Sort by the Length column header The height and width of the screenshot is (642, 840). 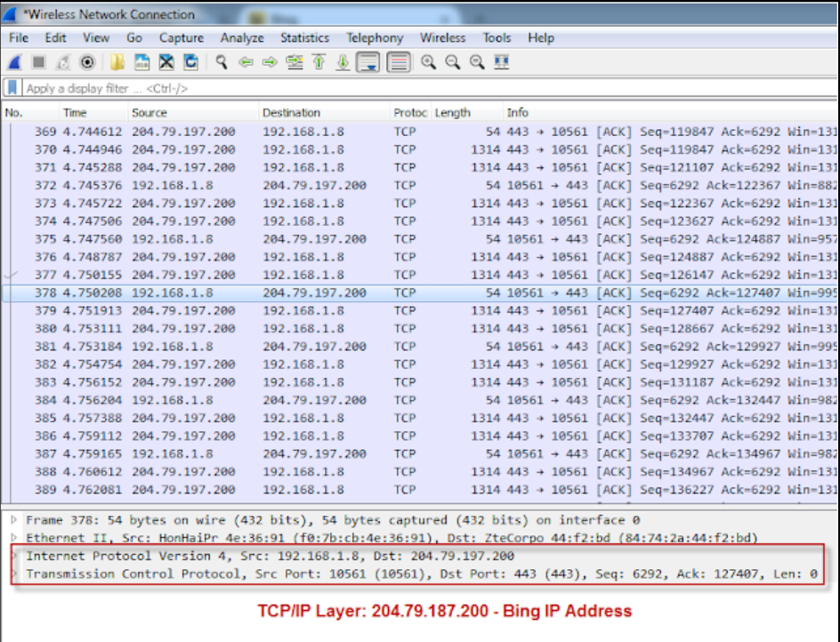tap(466, 113)
